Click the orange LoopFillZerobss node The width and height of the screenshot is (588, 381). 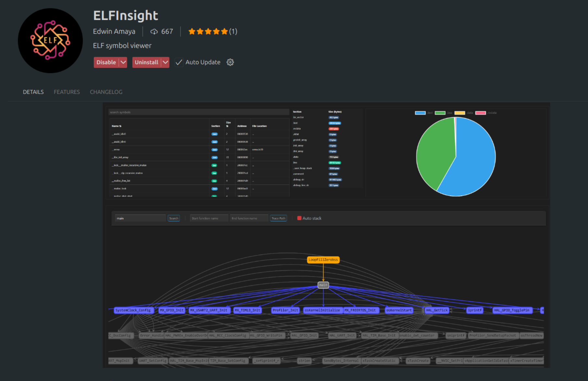[323, 260]
